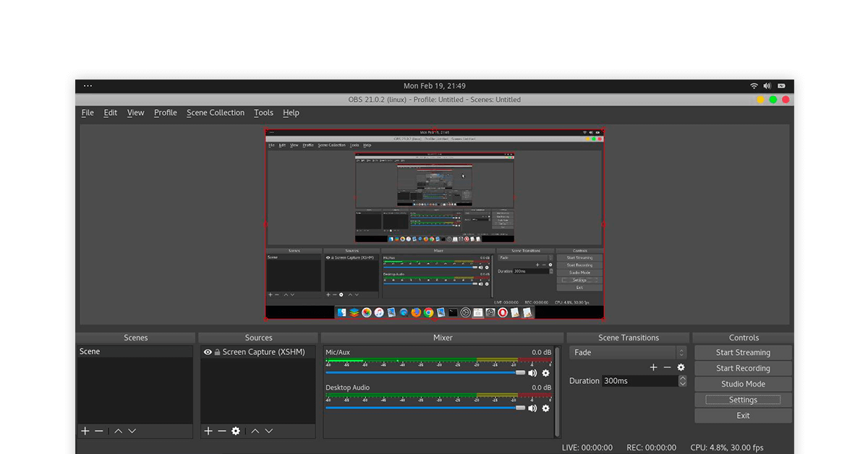Remove the selected scene with the minus icon
This screenshot has width=868, height=454.
[x=99, y=431]
